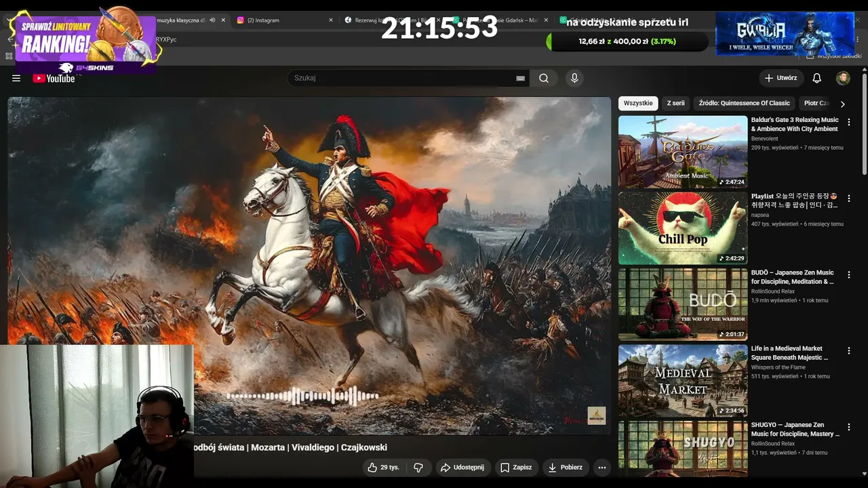Like the video with thumbs up
The width and height of the screenshot is (868, 488).
[383, 467]
